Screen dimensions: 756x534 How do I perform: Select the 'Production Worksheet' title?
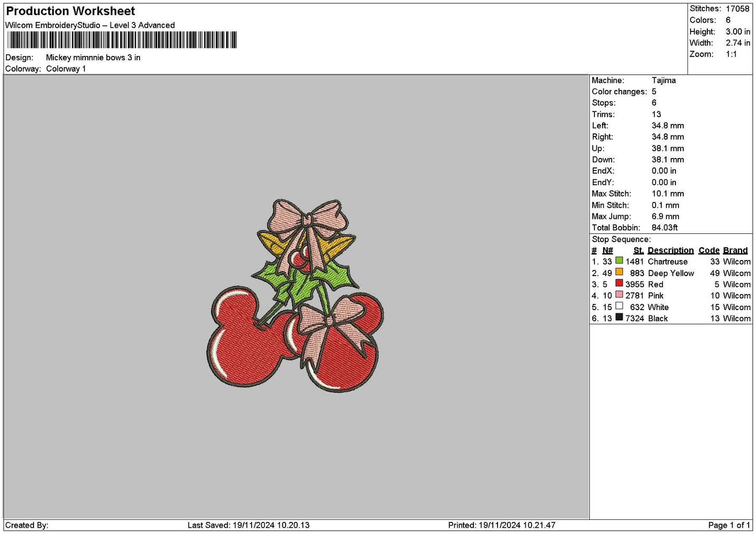click(71, 11)
